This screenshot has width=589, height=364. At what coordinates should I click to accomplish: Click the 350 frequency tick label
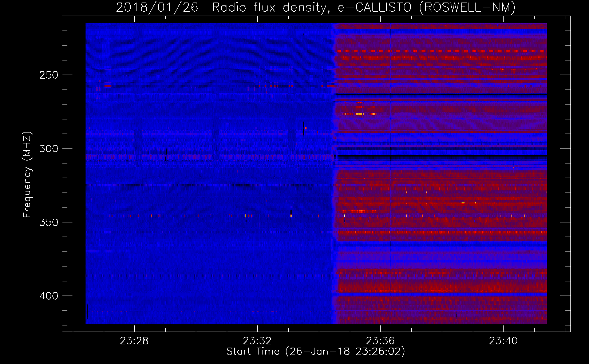pos(49,222)
